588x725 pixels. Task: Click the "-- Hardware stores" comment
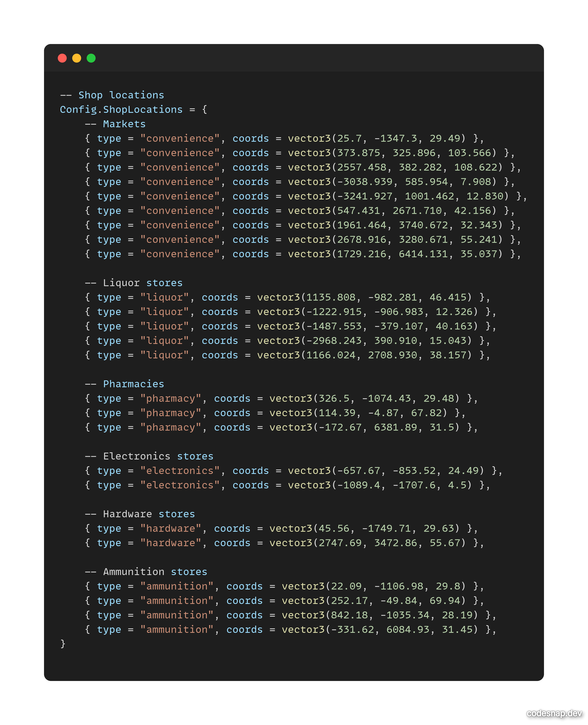point(140,514)
